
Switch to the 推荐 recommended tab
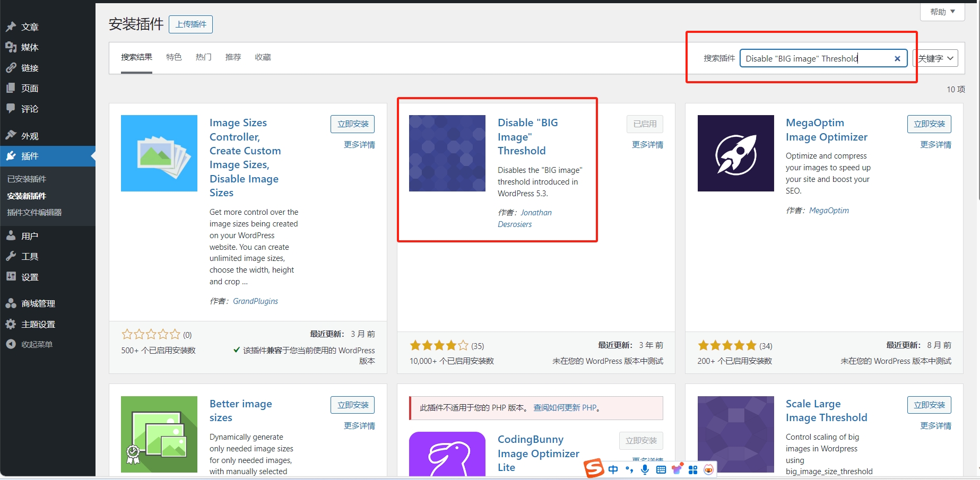coord(233,57)
